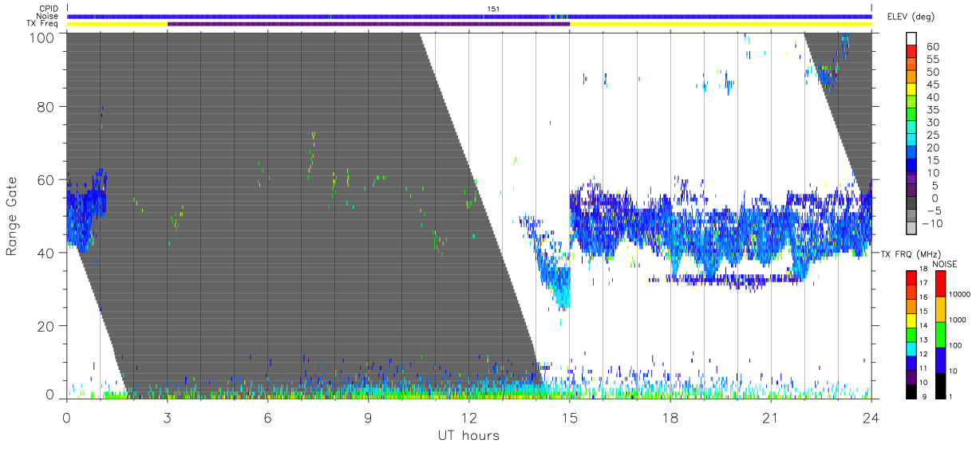Click the Range Gate axis title

tap(12, 216)
